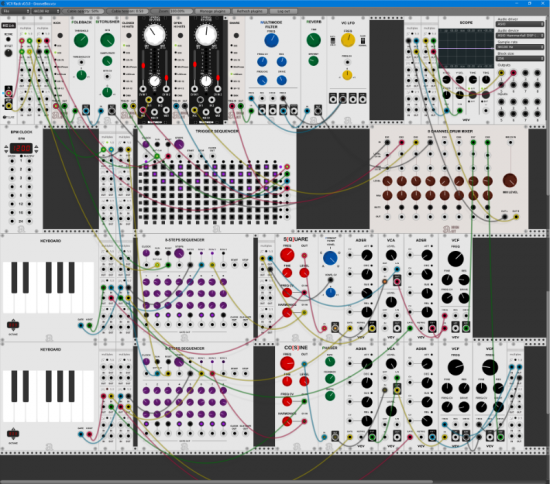The width and height of the screenshot is (550, 484).
Task: Adjust the Cable tension slider
Action: [127, 11]
